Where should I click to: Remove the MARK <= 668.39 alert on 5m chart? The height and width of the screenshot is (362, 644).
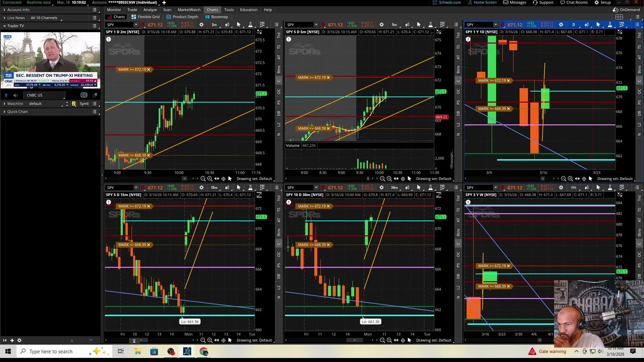coord(329,128)
